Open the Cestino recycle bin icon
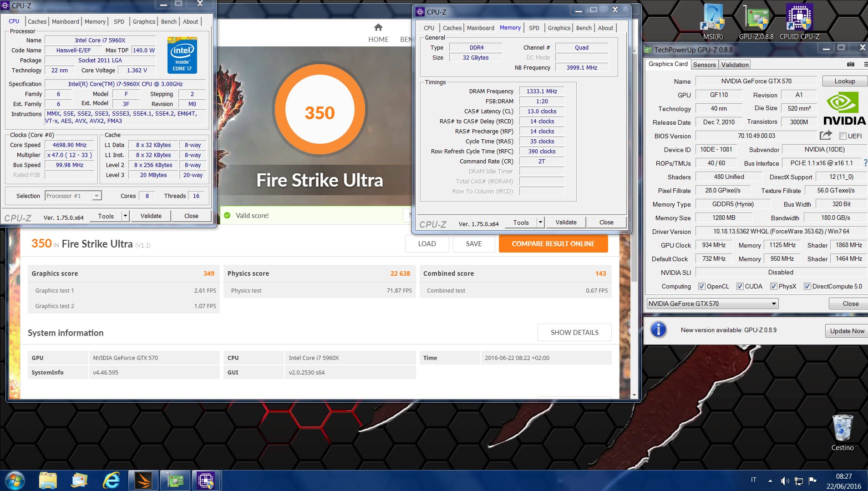This screenshot has height=491, width=868. point(842,433)
